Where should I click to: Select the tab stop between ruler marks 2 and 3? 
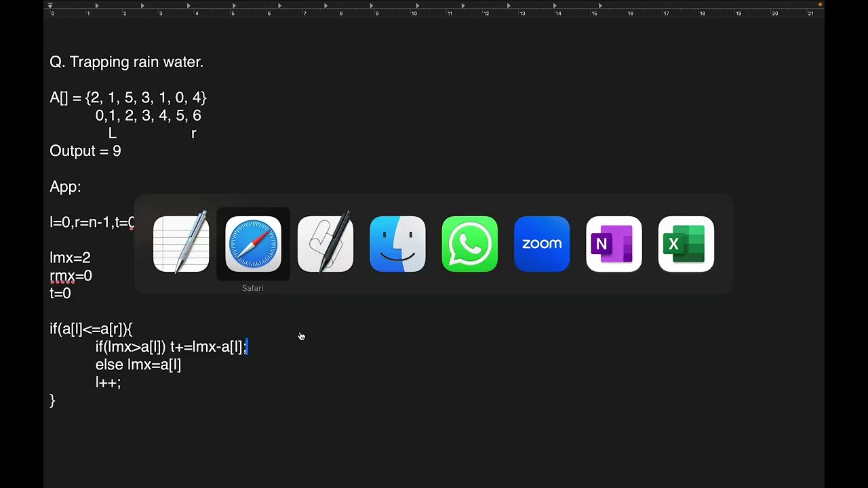[142, 5]
